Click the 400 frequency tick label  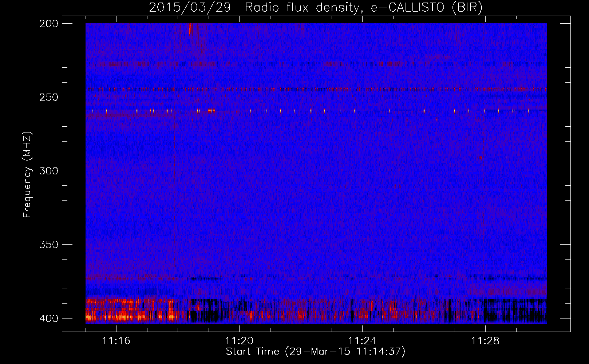(48, 318)
